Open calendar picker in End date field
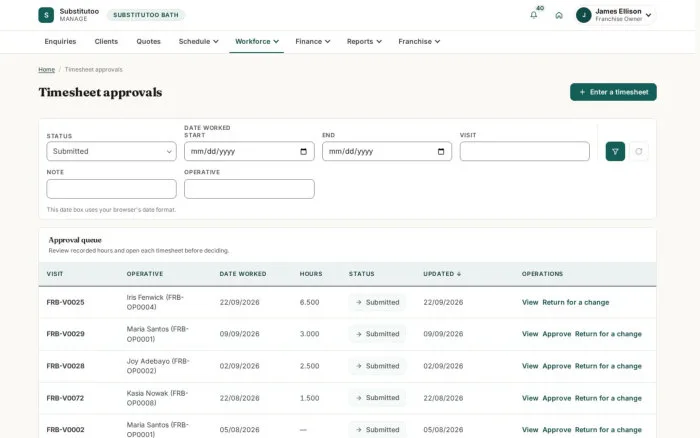 (441, 151)
